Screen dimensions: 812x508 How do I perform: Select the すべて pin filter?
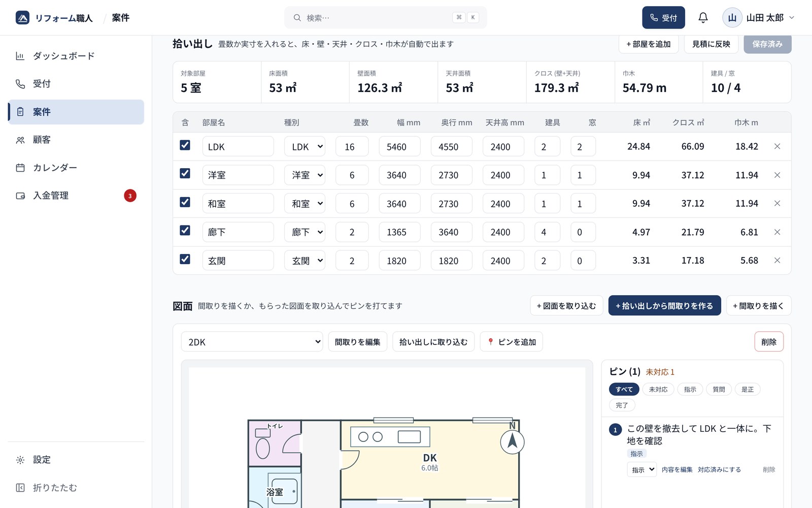pyautogui.click(x=624, y=389)
